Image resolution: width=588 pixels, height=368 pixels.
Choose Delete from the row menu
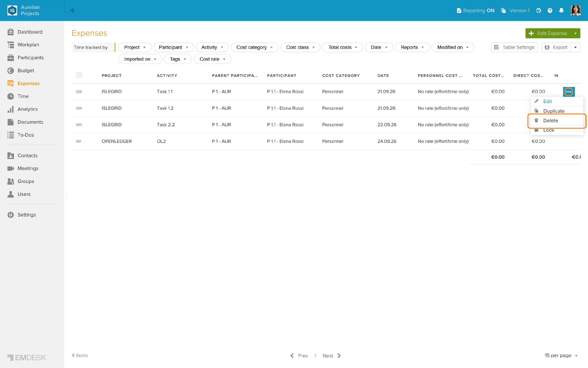click(x=557, y=121)
